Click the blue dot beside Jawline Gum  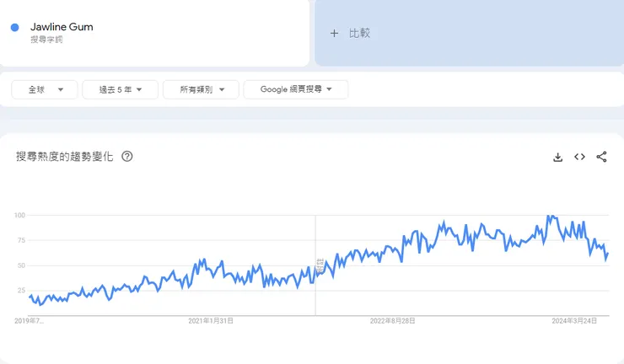[x=14, y=28]
